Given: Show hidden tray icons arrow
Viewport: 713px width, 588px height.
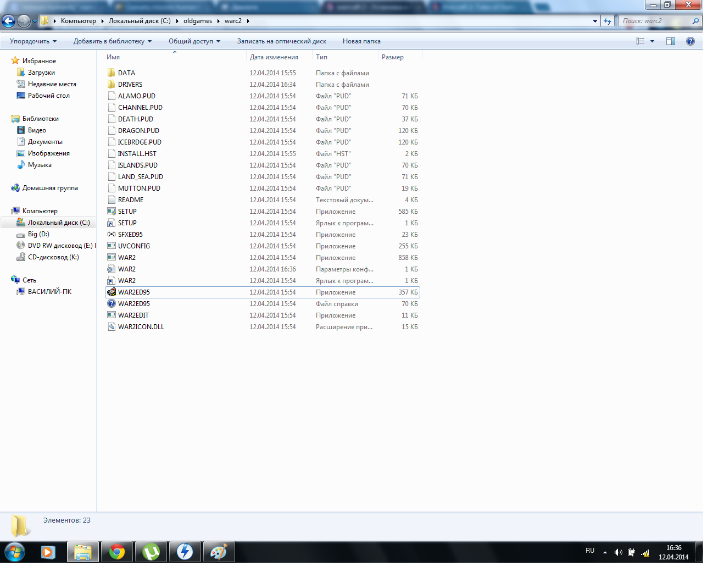Looking at the screenshot, I should coord(605,552).
